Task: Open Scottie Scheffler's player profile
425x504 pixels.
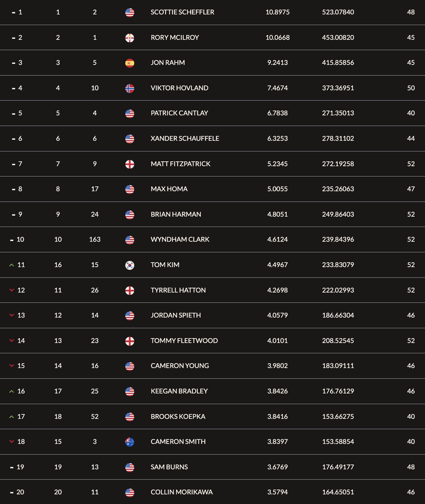Action: tap(182, 12)
